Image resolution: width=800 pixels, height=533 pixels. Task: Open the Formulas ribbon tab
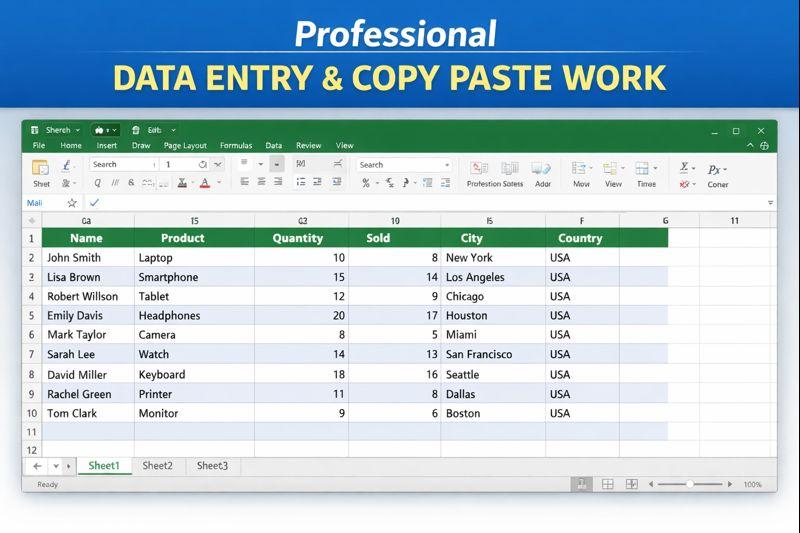[x=236, y=146]
